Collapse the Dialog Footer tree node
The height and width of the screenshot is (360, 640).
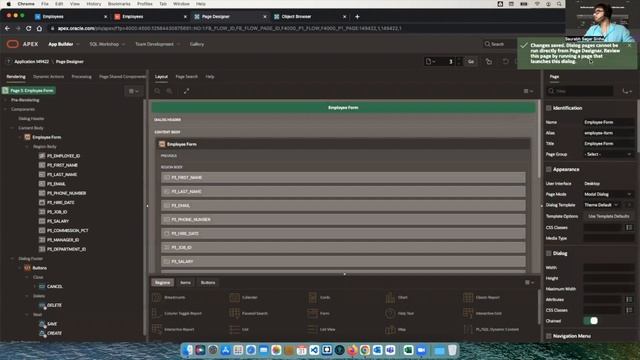click(12, 259)
